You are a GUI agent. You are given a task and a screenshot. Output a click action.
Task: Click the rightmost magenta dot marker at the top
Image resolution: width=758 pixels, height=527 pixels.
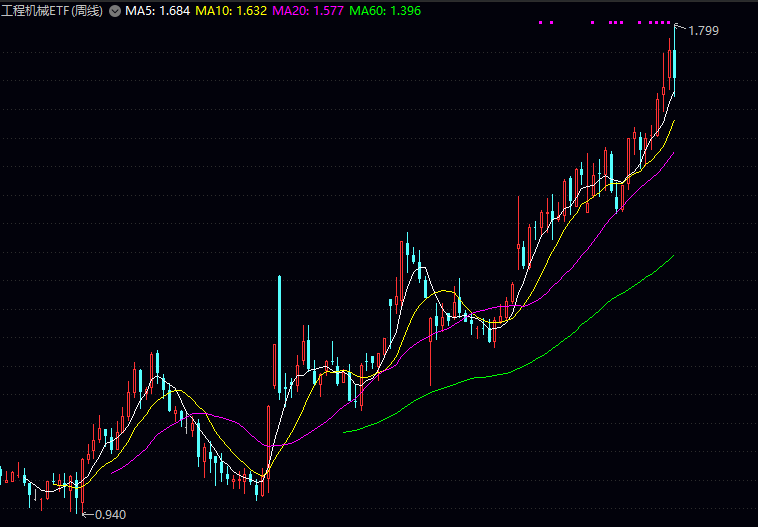(x=670, y=22)
